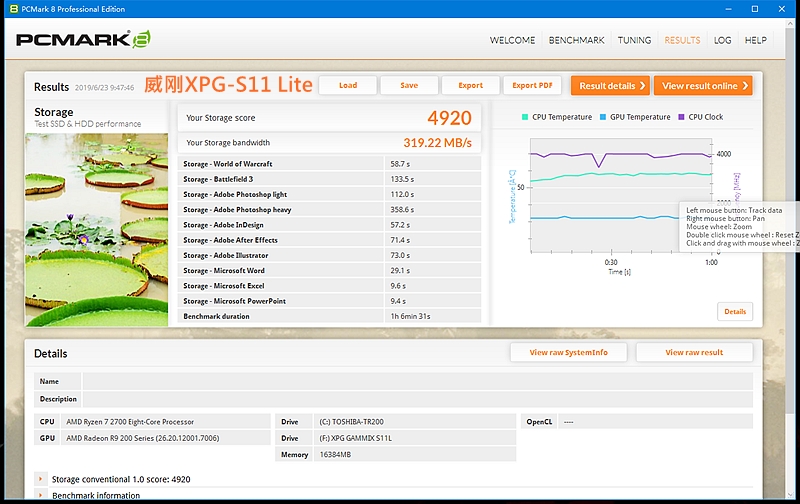The image size is (800, 504).
Task: Switch to the Welcome tab
Action: 512,40
